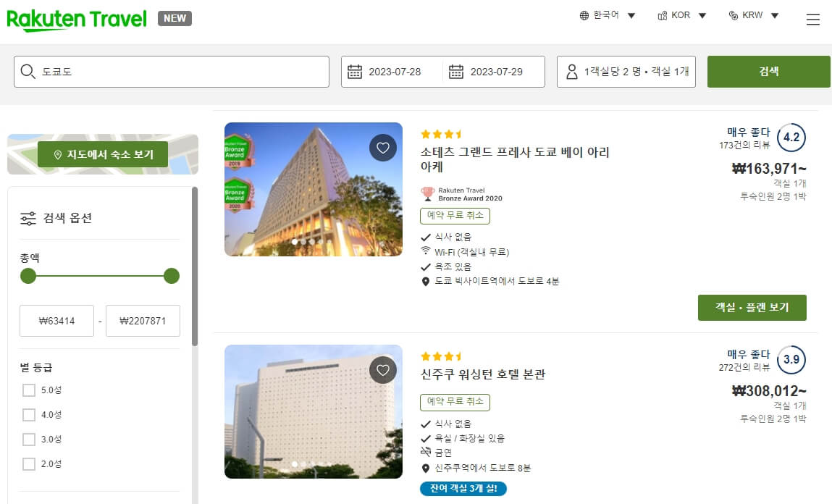Open the hamburger menu icon
Screen dimensions: 832x504
point(813,20)
